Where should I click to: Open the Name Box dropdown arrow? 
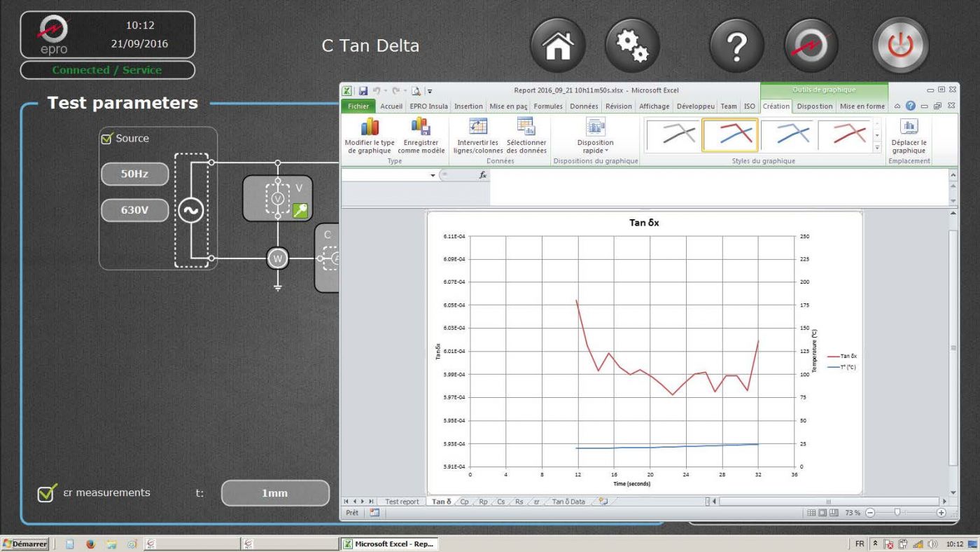[433, 175]
